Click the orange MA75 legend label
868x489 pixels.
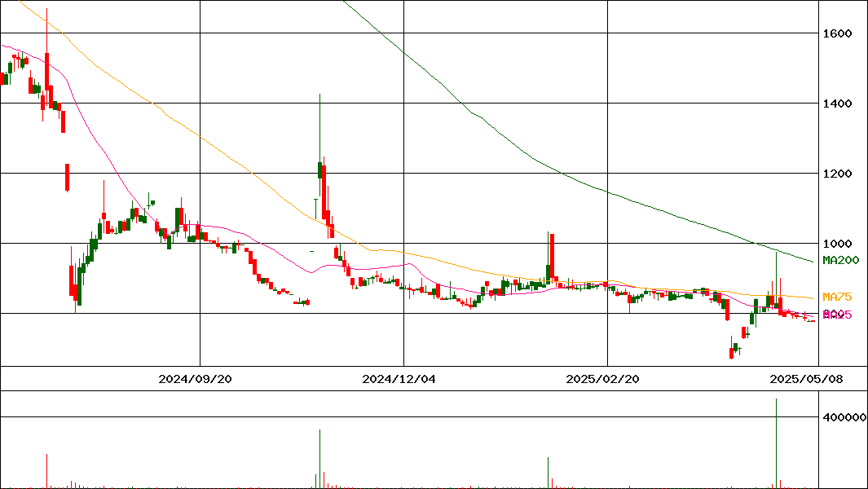[837, 297]
